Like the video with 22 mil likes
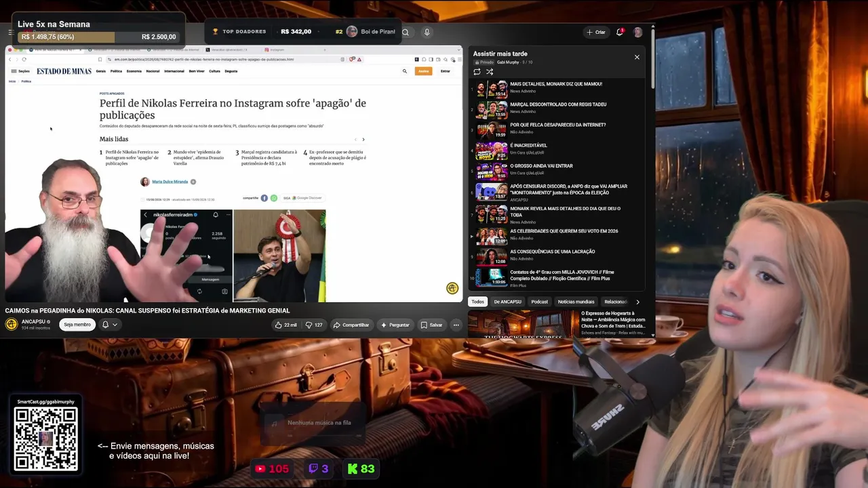The width and height of the screenshot is (868, 488). click(285, 325)
